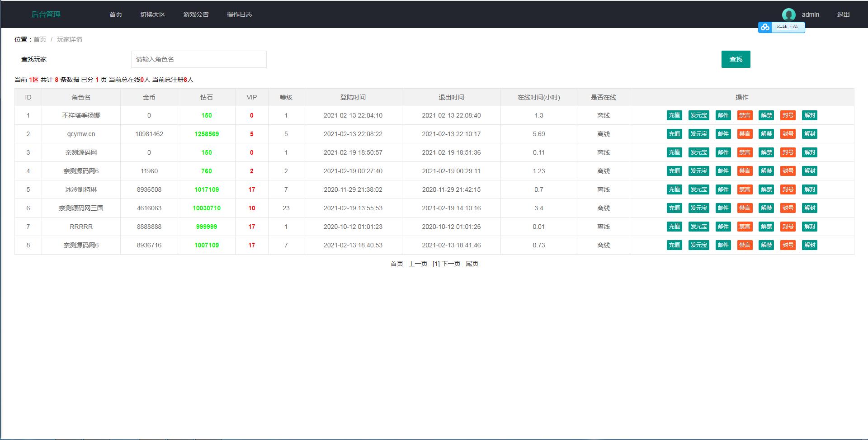
Task: Click 禁言 for player 冰冷凯特琳
Action: click(x=745, y=189)
